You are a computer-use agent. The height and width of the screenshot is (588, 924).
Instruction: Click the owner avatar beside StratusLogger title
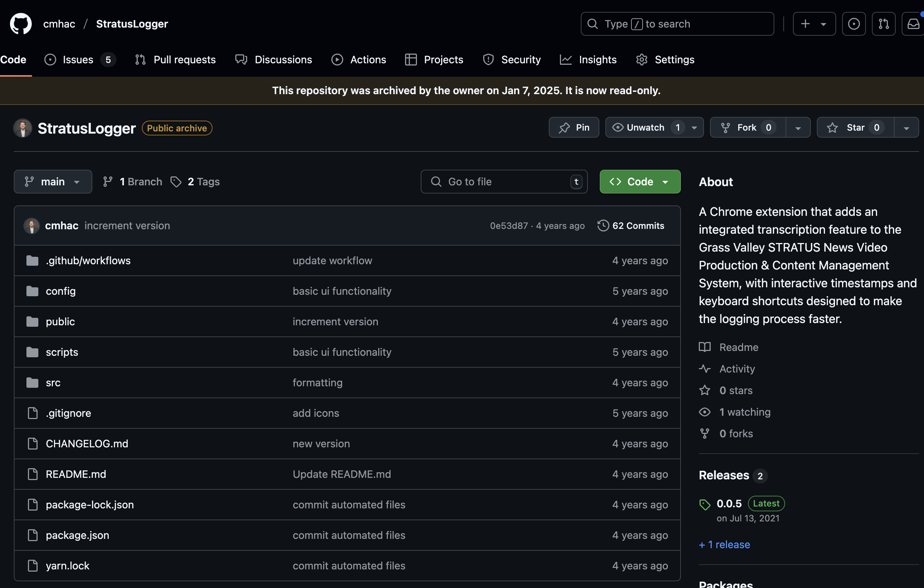click(22, 128)
